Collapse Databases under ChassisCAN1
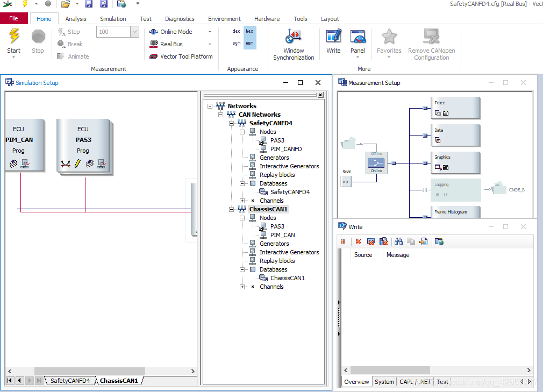Screen dimensions: 543x392 point(242,269)
